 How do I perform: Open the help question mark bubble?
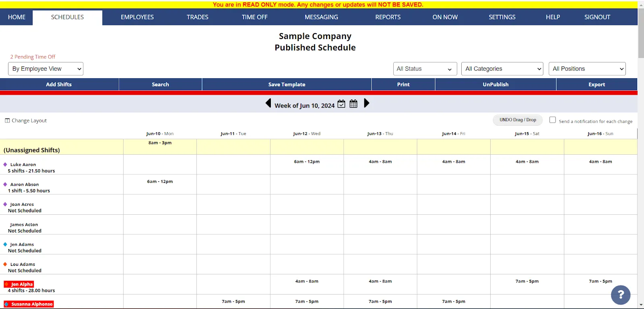point(621,295)
